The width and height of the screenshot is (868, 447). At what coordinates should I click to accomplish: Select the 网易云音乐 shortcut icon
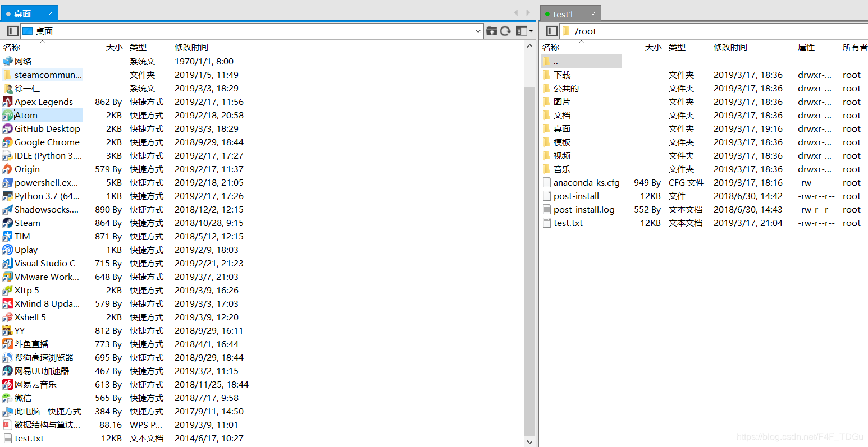tap(7, 384)
